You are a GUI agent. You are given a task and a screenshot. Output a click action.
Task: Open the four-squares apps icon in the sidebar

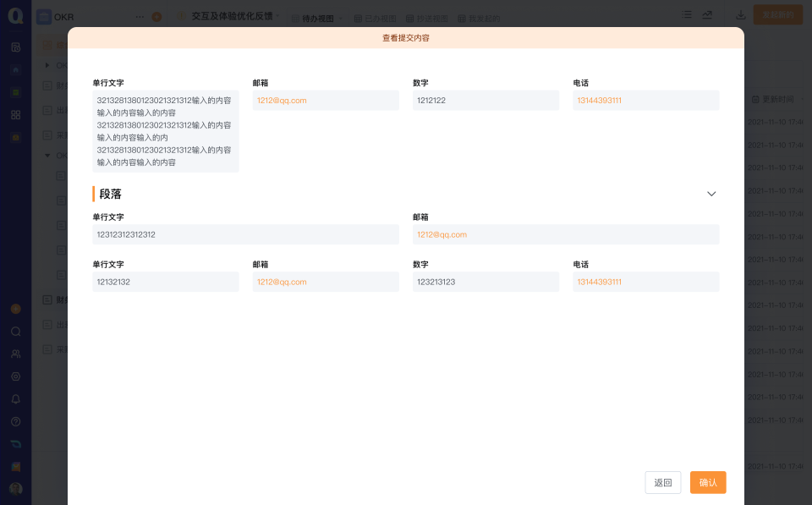tap(15, 115)
